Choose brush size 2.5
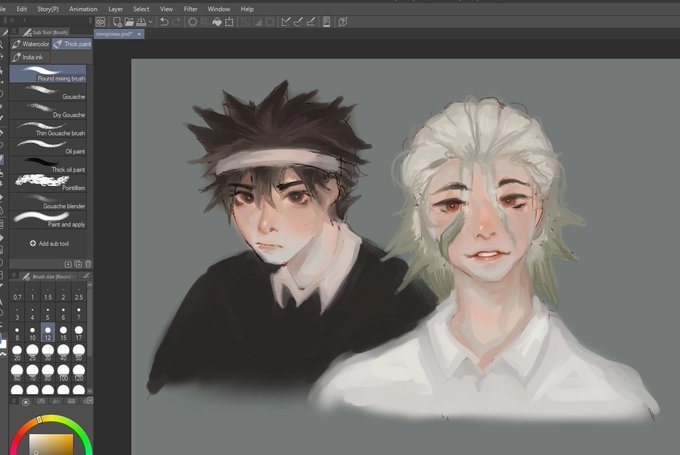 point(78,294)
